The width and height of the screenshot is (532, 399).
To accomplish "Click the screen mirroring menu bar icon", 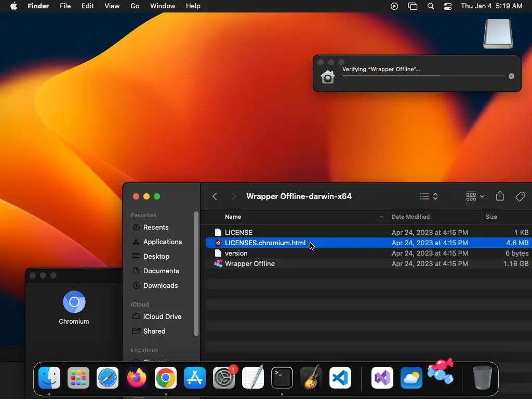I will pyautogui.click(x=413, y=6).
